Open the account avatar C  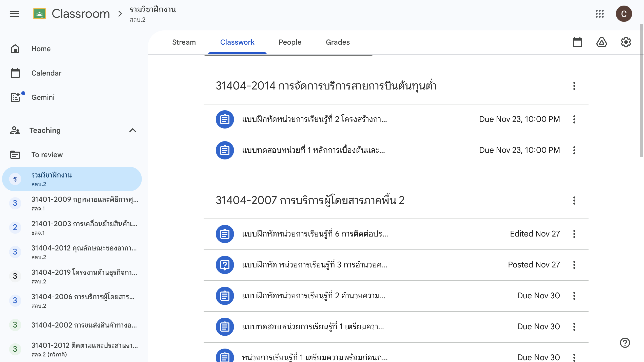click(624, 14)
